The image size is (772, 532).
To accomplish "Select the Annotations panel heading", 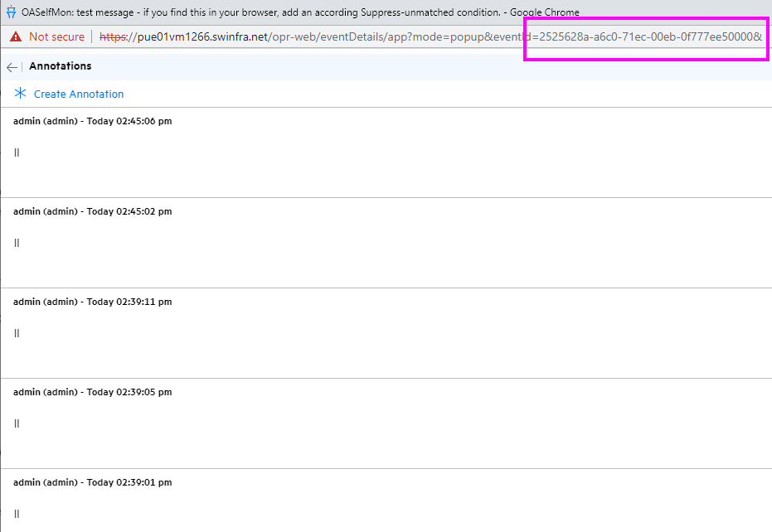I will pyautogui.click(x=61, y=66).
